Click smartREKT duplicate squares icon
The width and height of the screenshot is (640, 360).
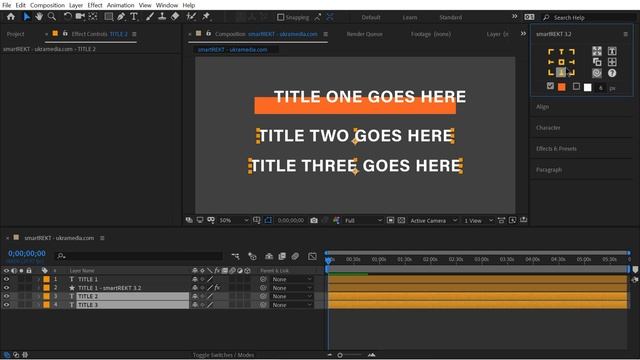pos(597,62)
